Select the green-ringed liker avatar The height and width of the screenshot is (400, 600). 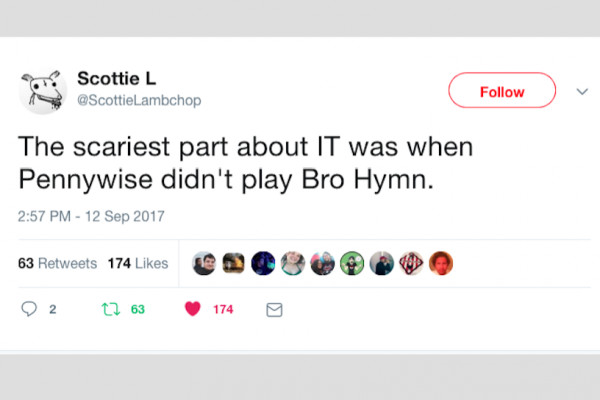click(x=352, y=263)
